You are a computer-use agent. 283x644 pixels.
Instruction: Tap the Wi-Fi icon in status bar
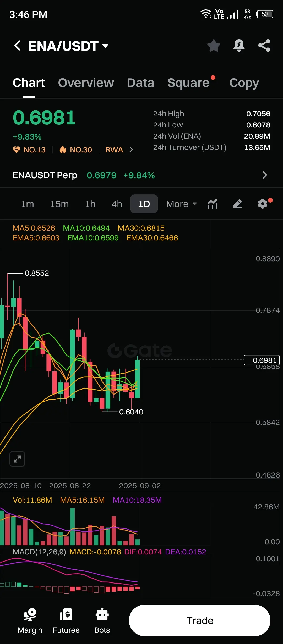tap(206, 14)
